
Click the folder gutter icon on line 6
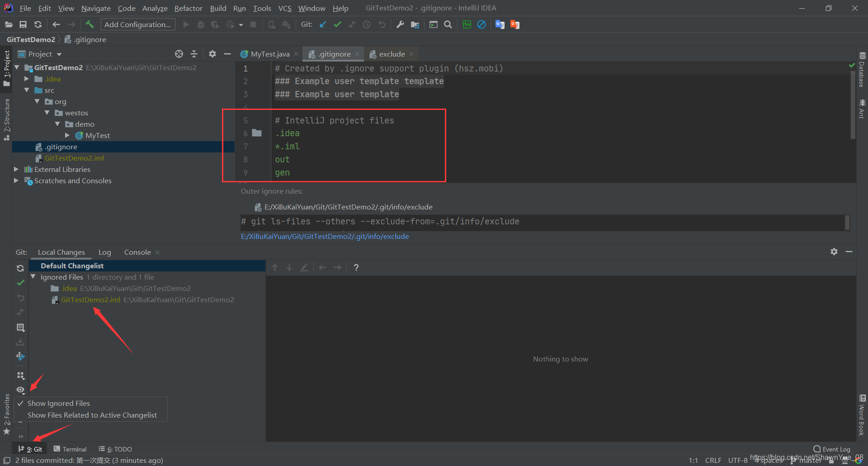coord(257,133)
